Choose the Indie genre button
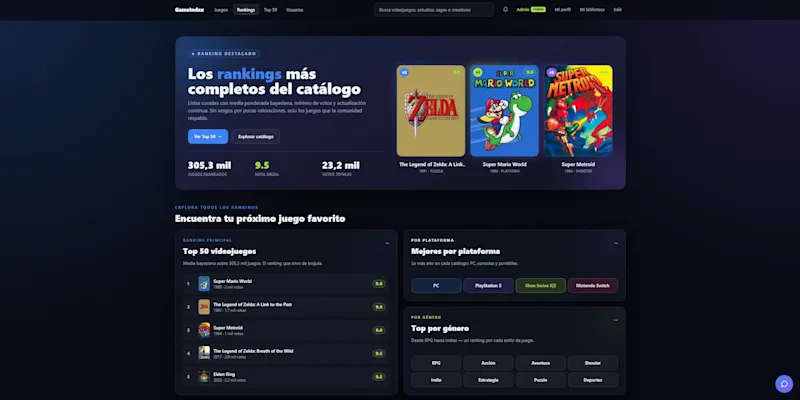Image resolution: width=800 pixels, height=400 pixels. 436,380
